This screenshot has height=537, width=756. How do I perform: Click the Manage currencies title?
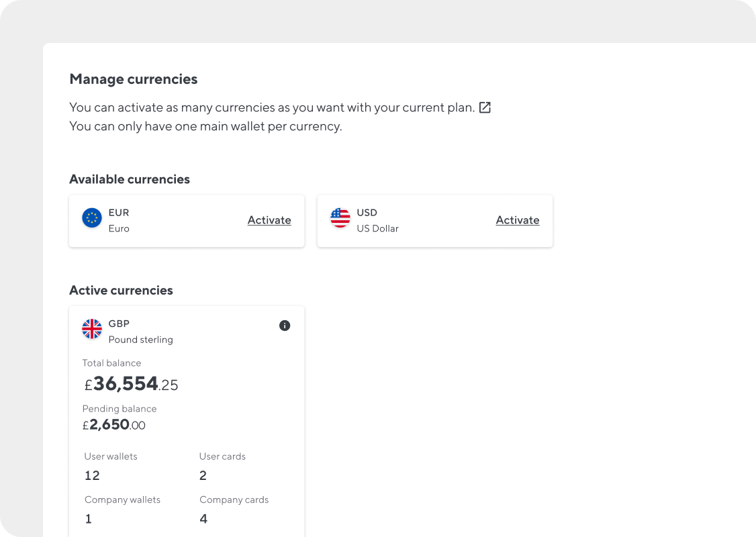pos(133,79)
